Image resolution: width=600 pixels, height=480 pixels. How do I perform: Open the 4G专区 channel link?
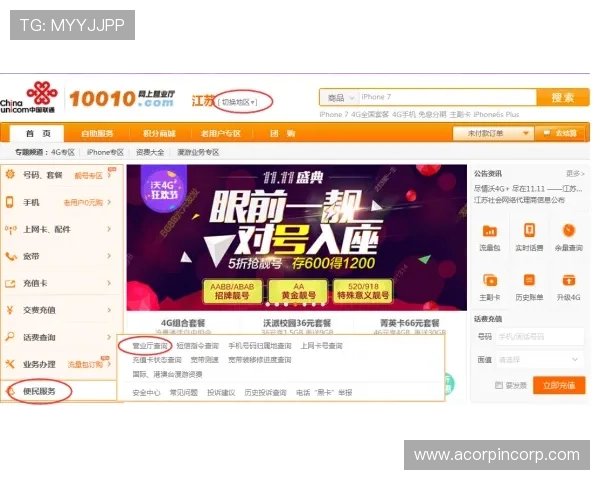pos(63,152)
